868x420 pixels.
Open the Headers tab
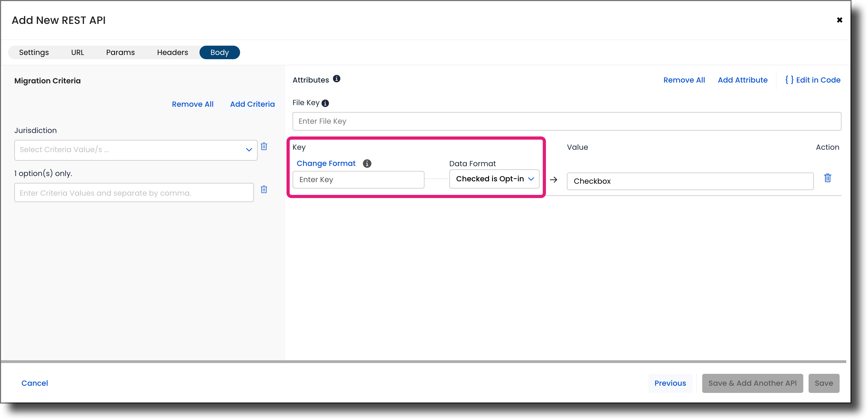point(172,52)
